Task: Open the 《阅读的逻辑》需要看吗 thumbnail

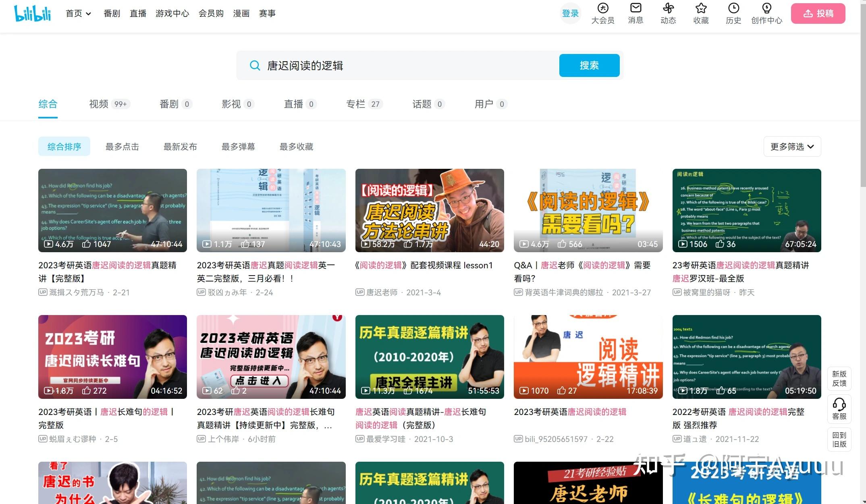Action: tap(588, 210)
